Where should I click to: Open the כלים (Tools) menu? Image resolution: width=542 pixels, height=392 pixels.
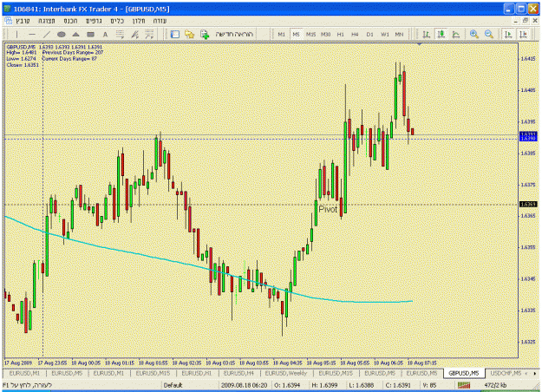point(117,21)
